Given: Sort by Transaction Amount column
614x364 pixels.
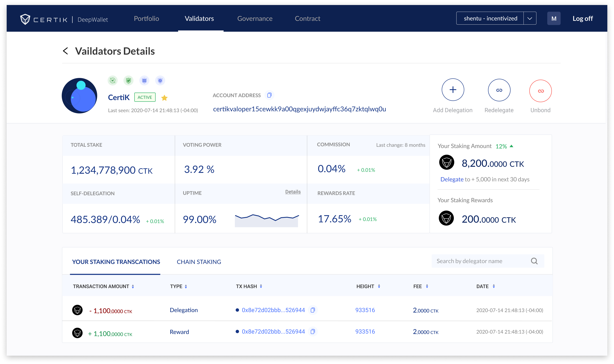Looking at the screenshot, I should [133, 286].
